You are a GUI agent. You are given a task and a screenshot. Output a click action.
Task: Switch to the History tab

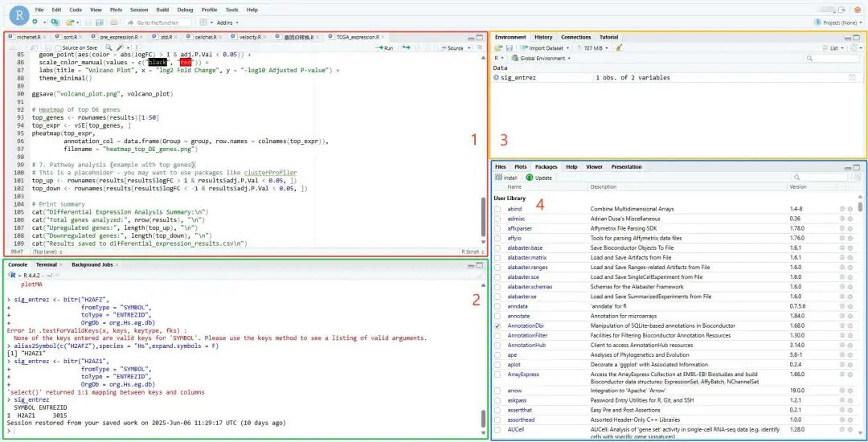tap(543, 37)
